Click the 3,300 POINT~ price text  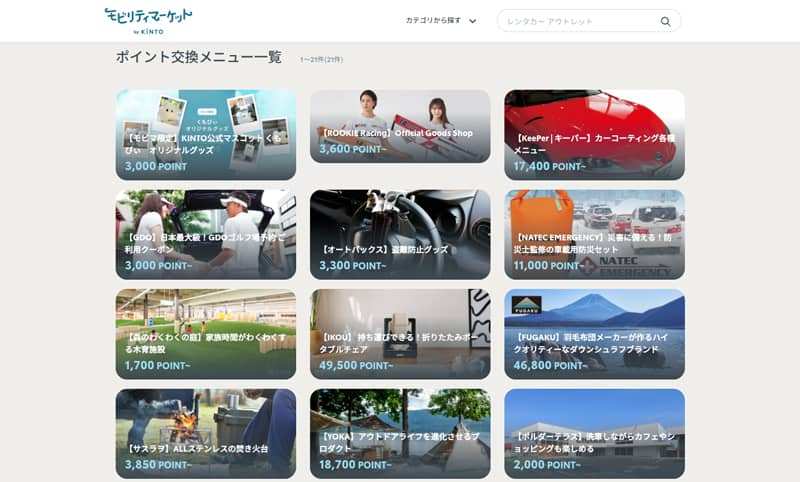click(x=353, y=266)
